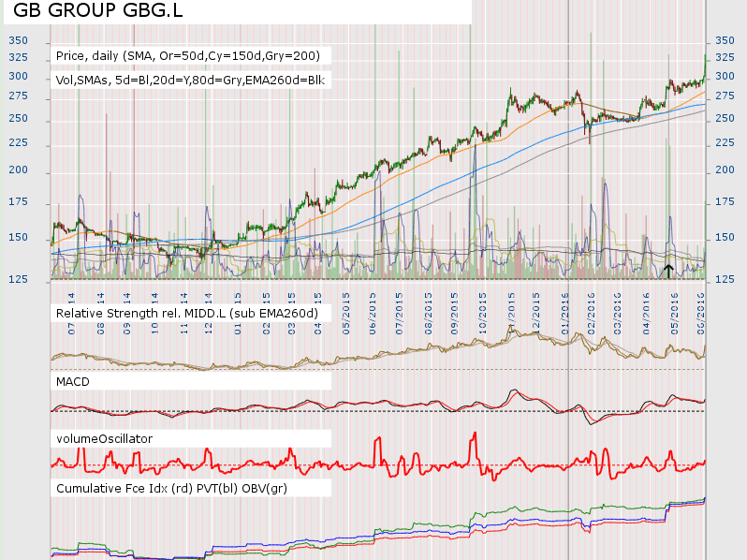Select the 03/2016 date label
Image resolution: width=747 pixels, height=560 pixels.
[618, 314]
